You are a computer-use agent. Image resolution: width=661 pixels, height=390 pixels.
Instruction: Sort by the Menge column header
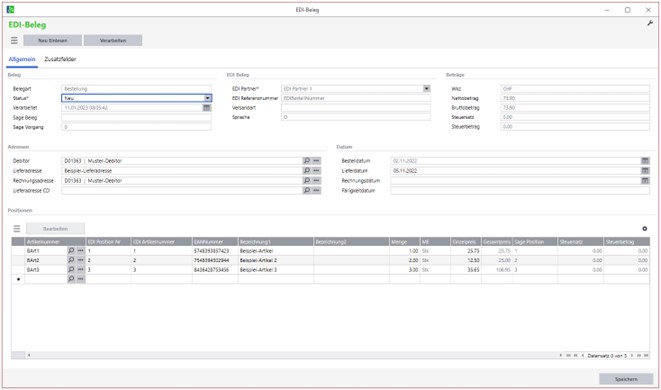click(404, 242)
